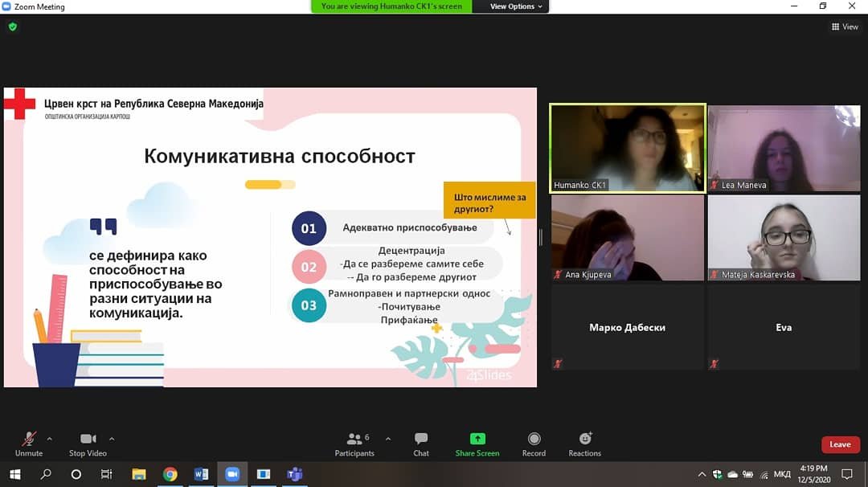Start recording with Record button

pos(534,444)
